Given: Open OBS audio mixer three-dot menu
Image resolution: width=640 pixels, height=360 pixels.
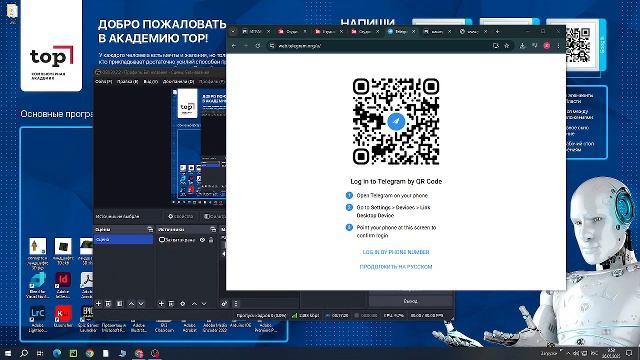Looking at the screenshot, I should (x=236, y=304).
